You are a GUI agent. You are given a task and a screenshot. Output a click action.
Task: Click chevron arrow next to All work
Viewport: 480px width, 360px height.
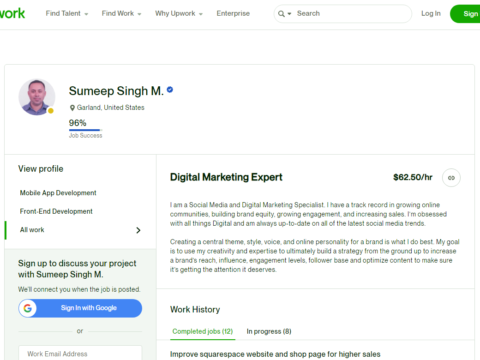click(x=138, y=230)
